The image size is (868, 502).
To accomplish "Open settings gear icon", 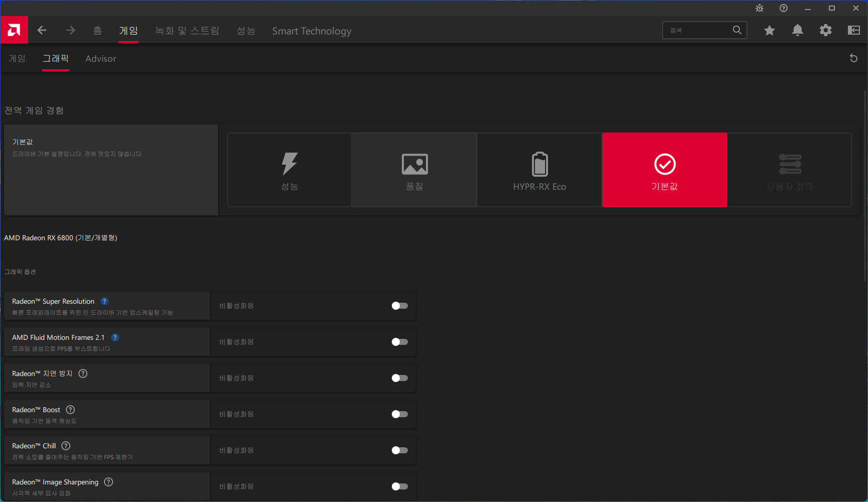I will coord(826,31).
